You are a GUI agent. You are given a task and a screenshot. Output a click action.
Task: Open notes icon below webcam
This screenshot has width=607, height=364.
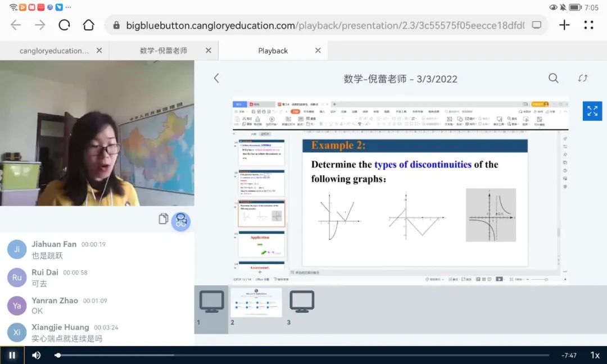[164, 219]
